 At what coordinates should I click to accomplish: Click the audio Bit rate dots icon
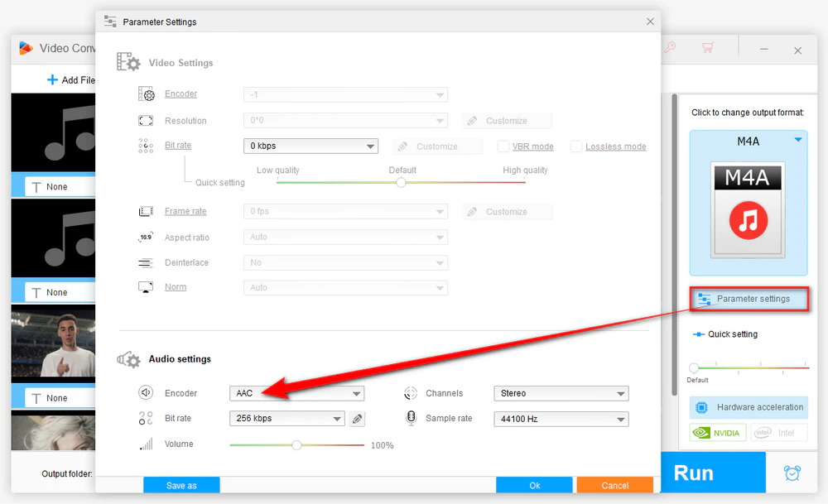[146, 418]
